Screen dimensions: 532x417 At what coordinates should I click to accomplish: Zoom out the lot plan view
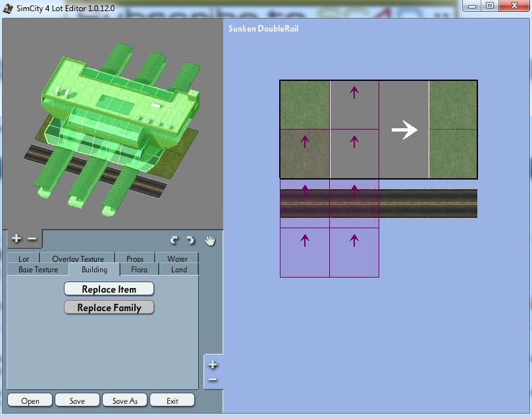(213, 380)
